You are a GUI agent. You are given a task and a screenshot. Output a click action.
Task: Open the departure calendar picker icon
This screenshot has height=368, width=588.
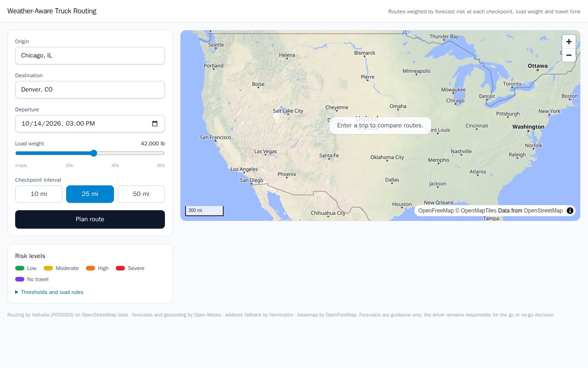coord(155,124)
